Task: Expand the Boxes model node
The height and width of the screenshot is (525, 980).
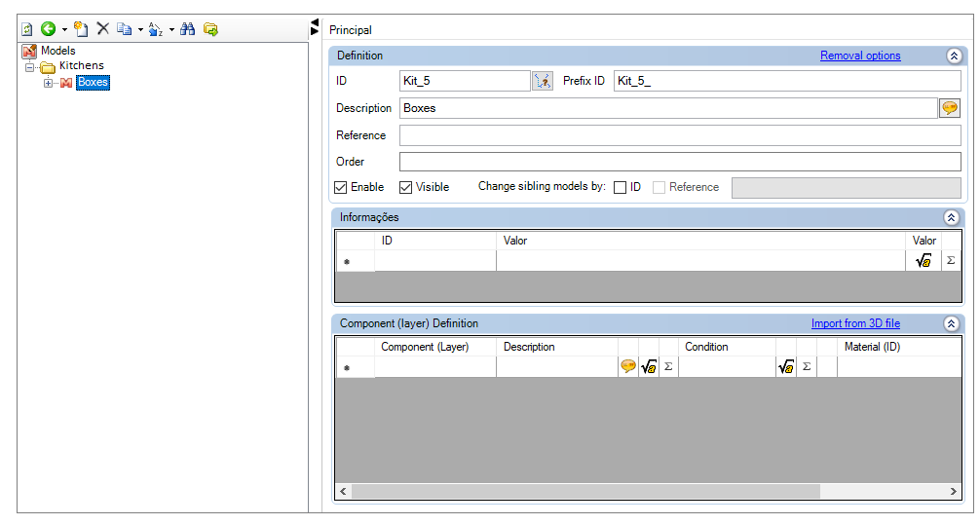Action: (48, 83)
